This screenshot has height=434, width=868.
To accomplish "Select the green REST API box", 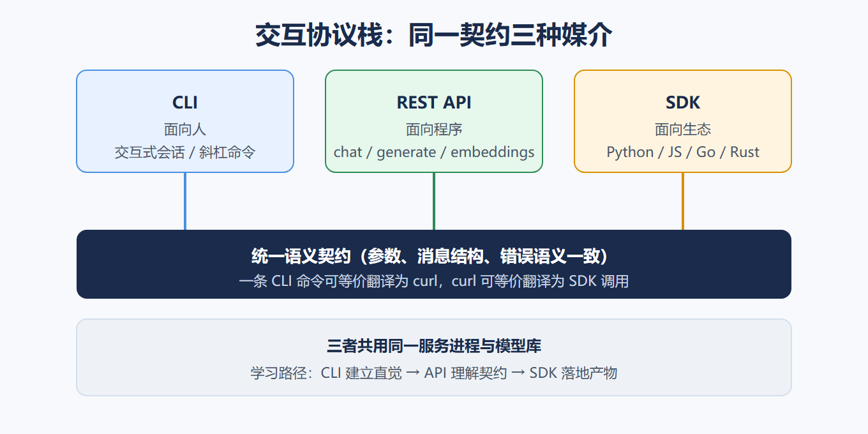I will (434, 121).
